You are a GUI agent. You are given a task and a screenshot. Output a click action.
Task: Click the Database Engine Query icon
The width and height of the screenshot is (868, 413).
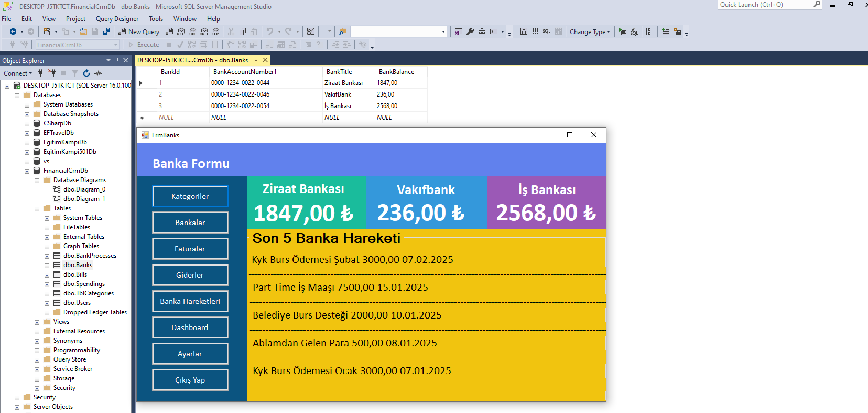coord(169,31)
